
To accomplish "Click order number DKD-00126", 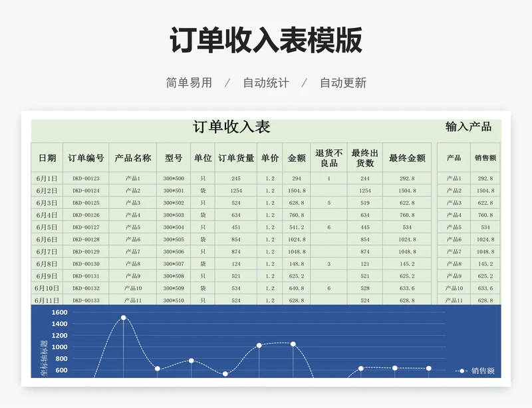I will [x=86, y=215].
